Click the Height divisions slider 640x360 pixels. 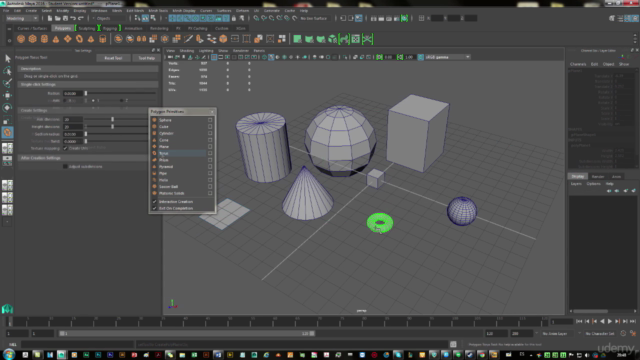113,127
